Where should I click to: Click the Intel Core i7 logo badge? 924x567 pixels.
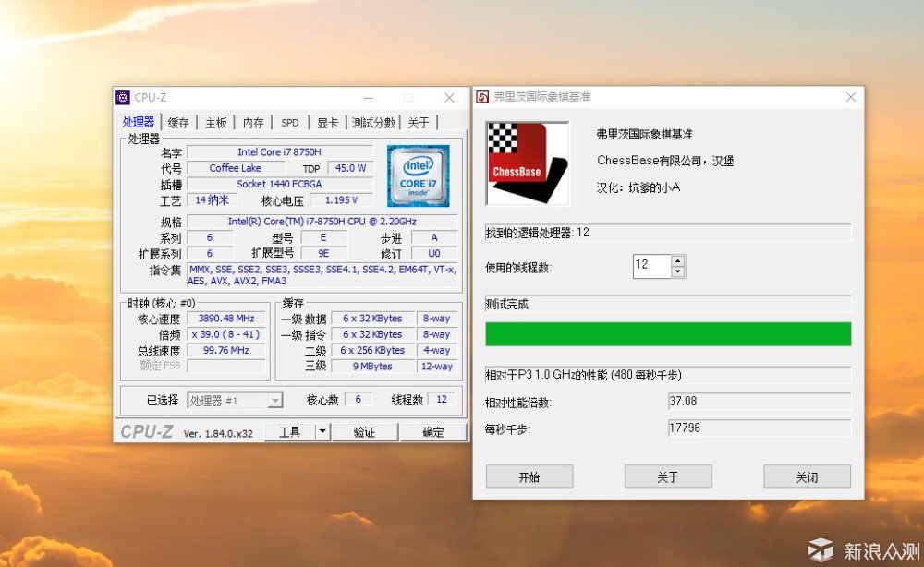418,175
